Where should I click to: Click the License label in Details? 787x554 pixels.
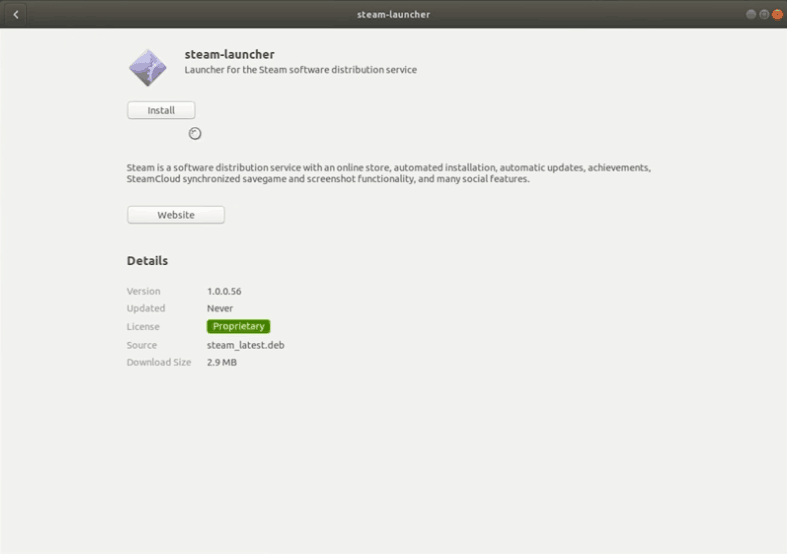(x=143, y=327)
